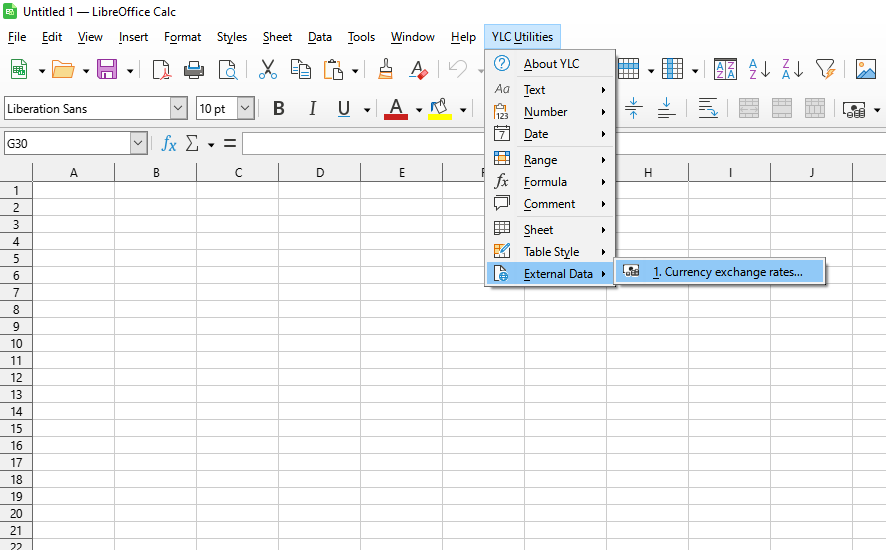Open the Name Box dropdown showing G30

tap(138, 144)
